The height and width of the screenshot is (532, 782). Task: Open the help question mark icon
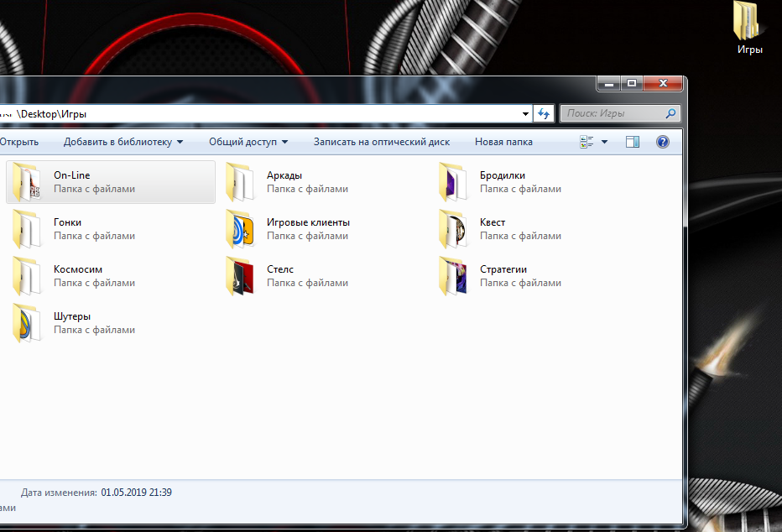point(662,142)
